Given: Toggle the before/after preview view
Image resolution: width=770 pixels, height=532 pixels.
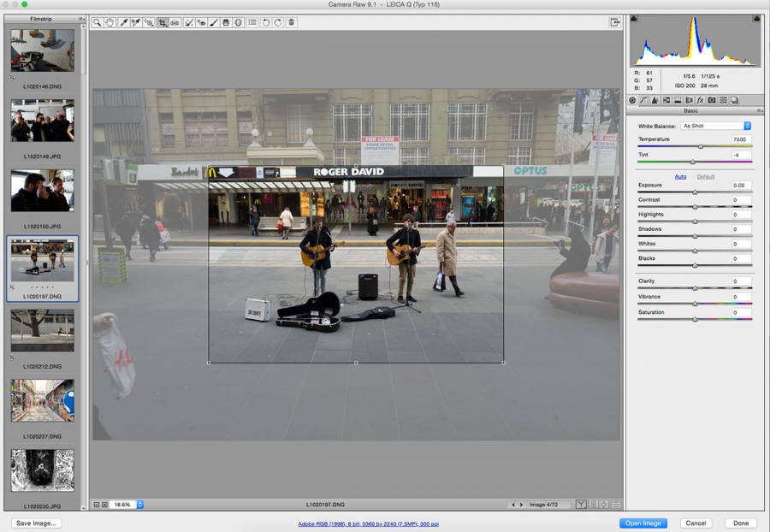Looking at the screenshot, I should (581, 505).
